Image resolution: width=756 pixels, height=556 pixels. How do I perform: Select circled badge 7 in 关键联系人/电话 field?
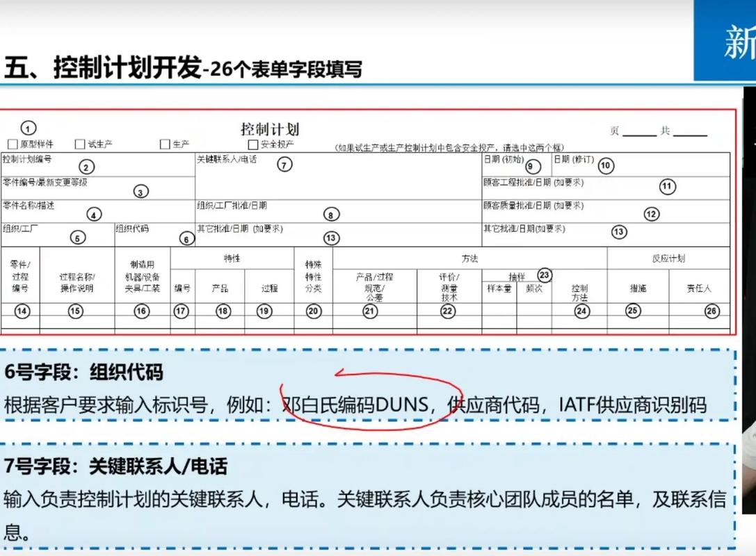[x=284, y=165]
